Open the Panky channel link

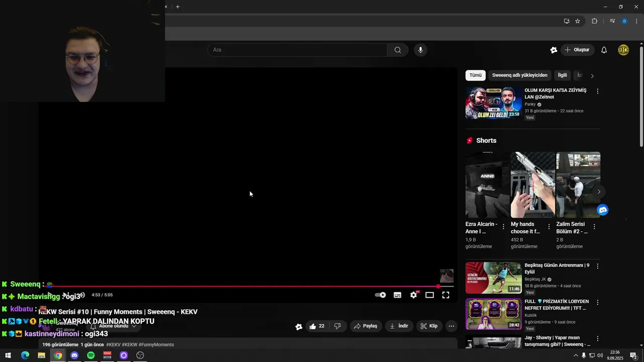coord(530,104)
